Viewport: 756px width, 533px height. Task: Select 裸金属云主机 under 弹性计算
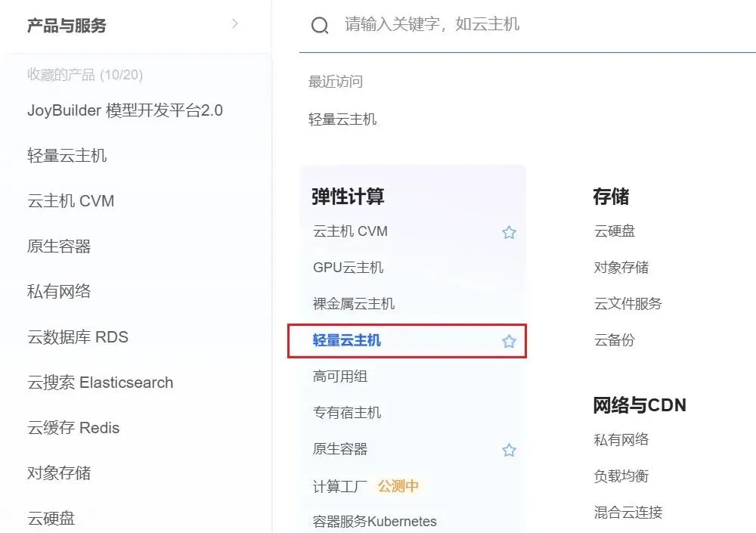click(x=353, y=303)
